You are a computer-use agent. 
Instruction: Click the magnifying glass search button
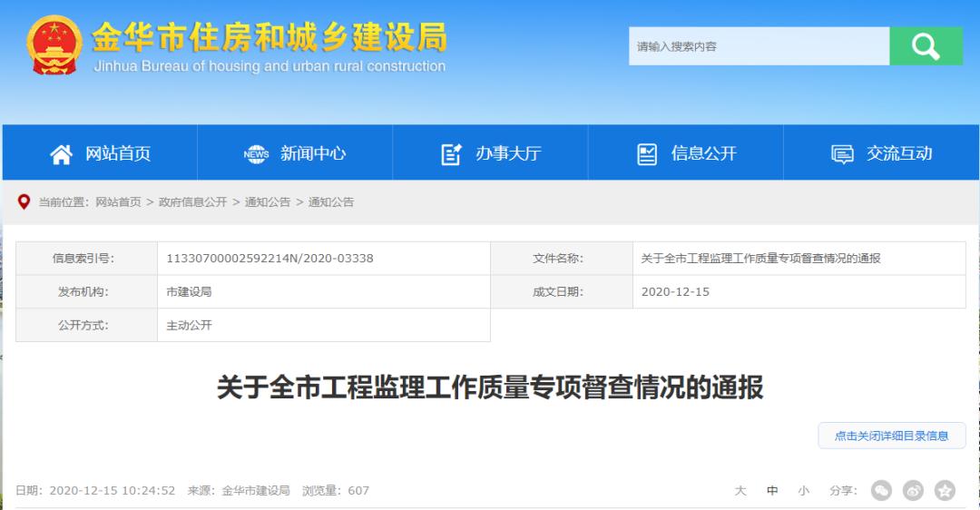[926, 46]
